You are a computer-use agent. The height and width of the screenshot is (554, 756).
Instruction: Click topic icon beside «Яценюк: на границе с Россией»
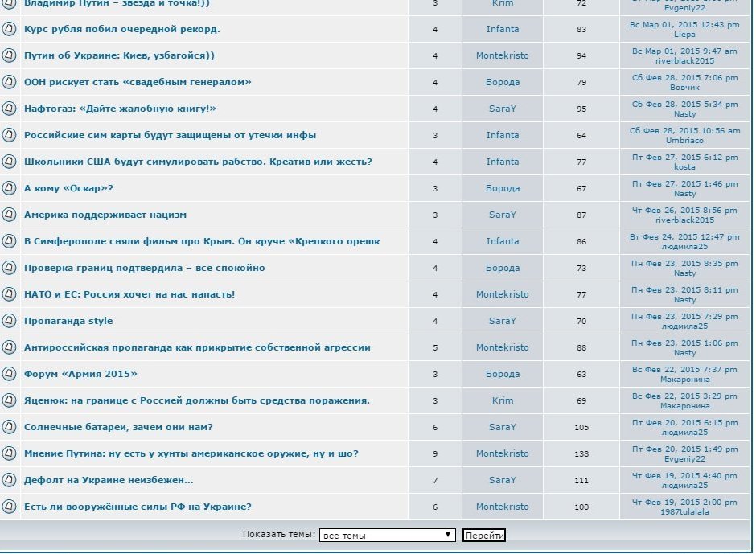[x=9, y=400]
